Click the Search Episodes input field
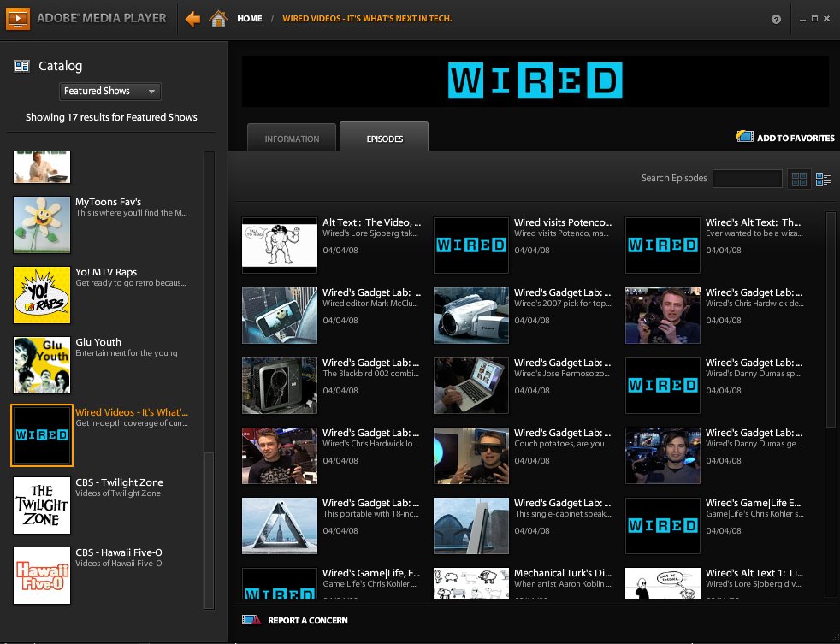Viewport: 840px width, 644px height. click(747, 178)
